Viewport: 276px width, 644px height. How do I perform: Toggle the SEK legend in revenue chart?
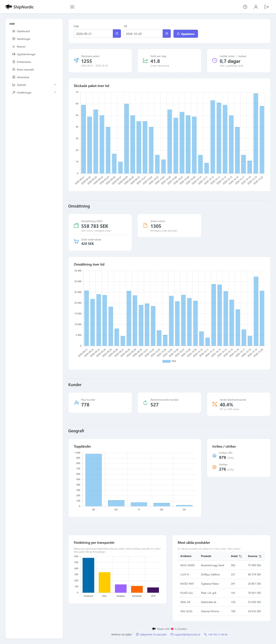169,361
